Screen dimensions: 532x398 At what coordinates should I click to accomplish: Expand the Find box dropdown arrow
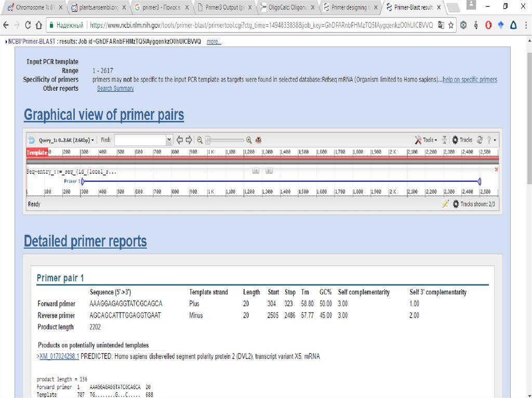[x=169, y=140]
